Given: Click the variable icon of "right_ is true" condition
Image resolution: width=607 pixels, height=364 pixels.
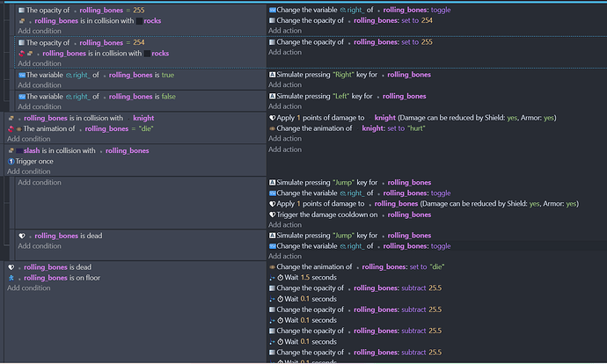Looking at the screenshot, I should pos(21,75).
